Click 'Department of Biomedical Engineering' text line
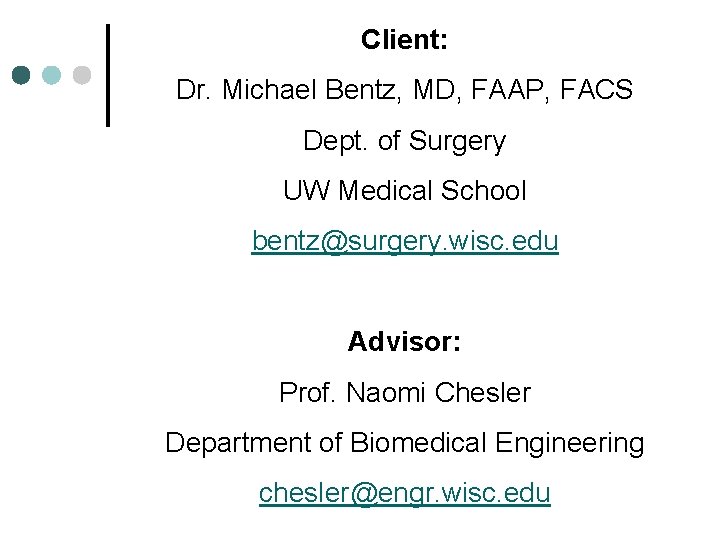 (404, 442)
